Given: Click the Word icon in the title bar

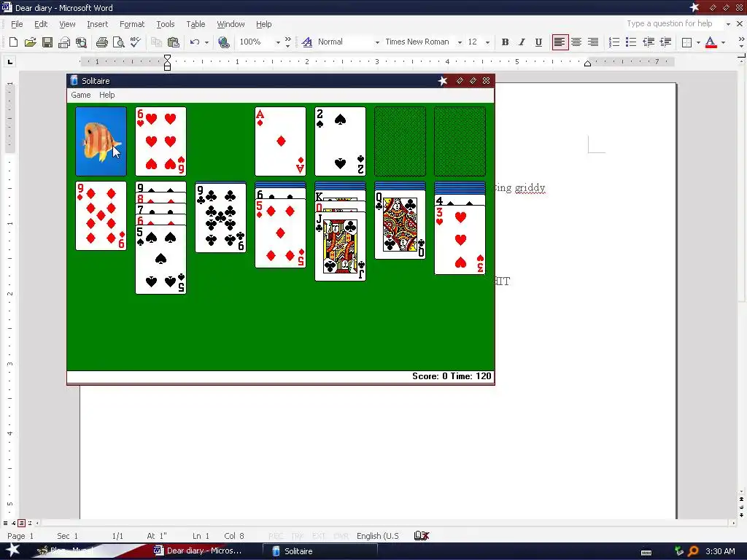Looking at the screenshot, I should coord(7,7).
